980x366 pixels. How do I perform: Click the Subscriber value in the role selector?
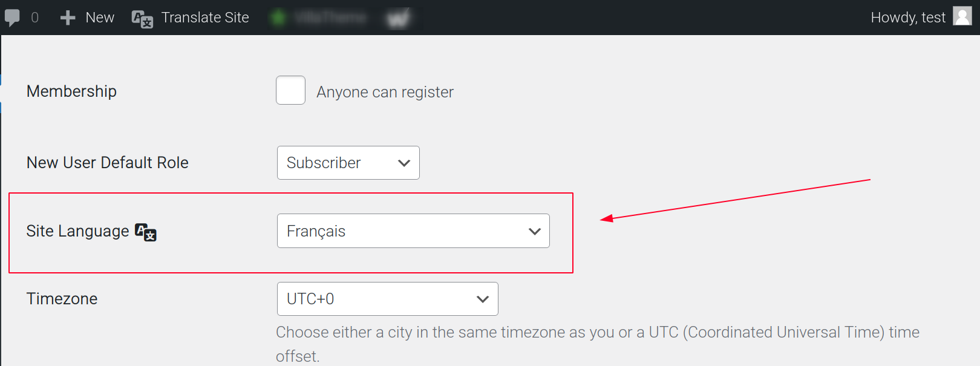pyautogui.click(x=322, y=162)
